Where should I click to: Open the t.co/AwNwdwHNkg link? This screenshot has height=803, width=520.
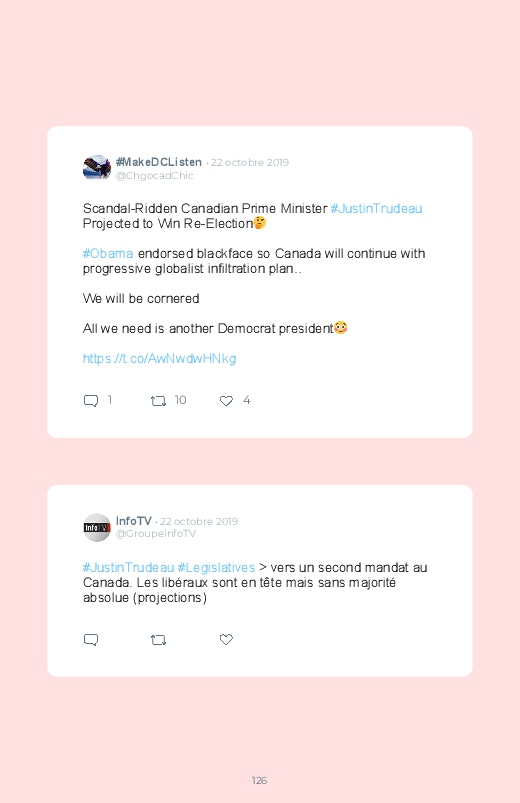[159, 358]
